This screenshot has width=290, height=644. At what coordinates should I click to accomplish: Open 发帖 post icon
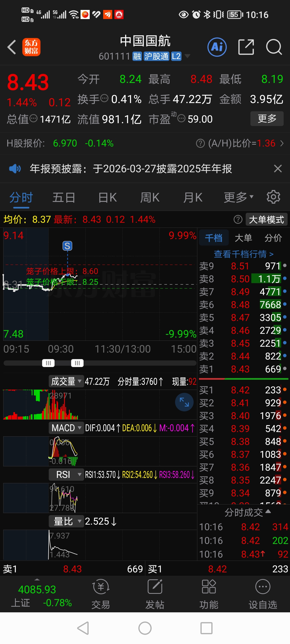[155, 594]
